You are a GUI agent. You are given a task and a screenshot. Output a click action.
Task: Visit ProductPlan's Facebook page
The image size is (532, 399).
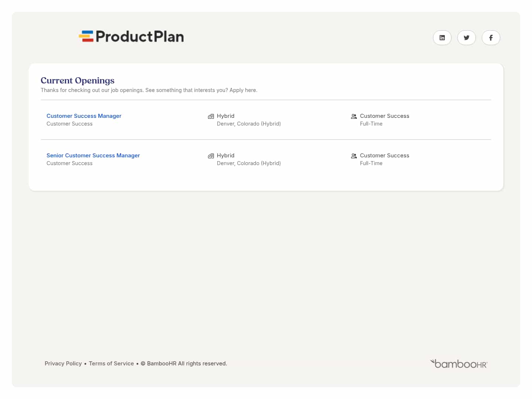tap(491, 38)
